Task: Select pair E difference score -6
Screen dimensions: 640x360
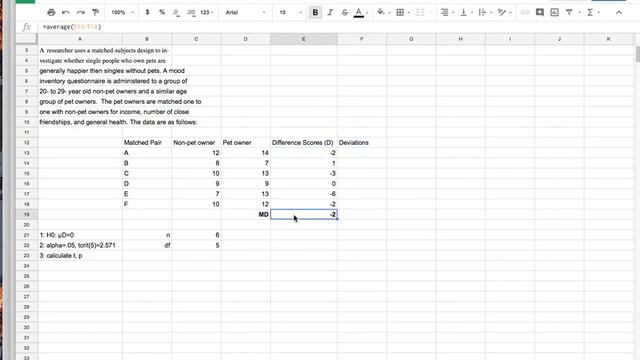Action: (x=304, y=194)
